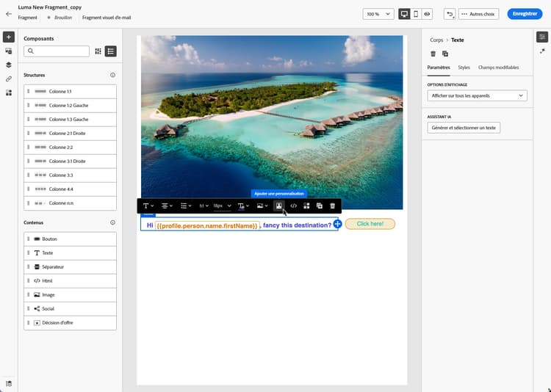Switch to mobile device preview
This screenshot has width=551, height=392.
click(x=416, y=14)
